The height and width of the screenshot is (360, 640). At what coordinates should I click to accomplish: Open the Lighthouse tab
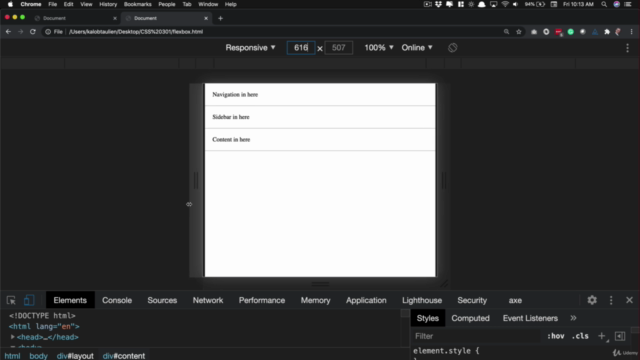[x=422, y=300]
